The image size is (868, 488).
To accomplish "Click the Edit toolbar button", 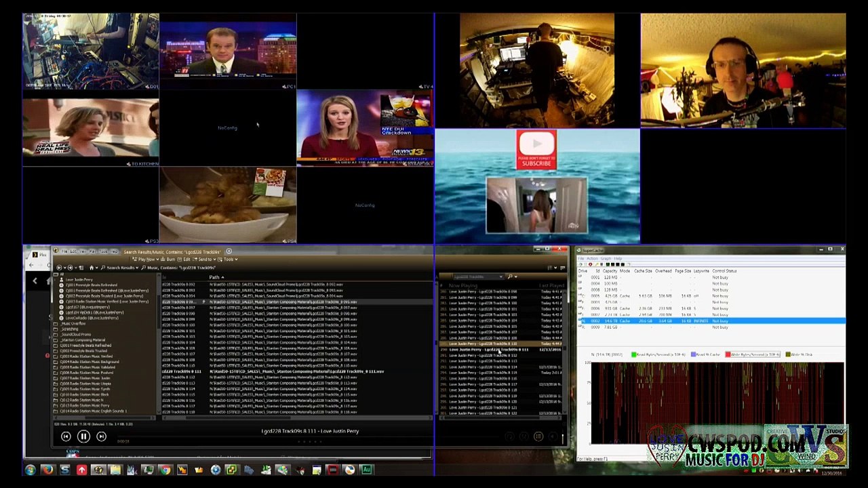I will (184, 260).
